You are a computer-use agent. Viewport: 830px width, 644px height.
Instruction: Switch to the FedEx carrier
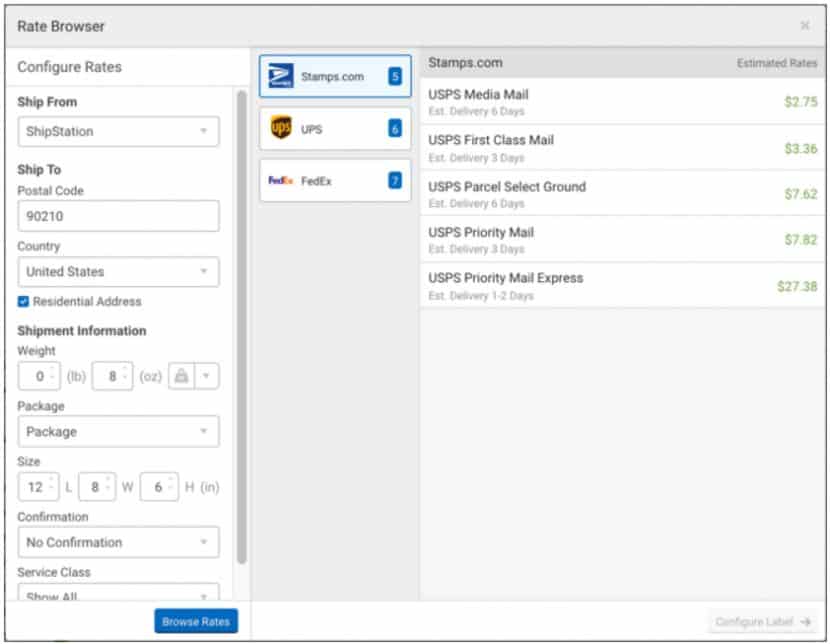334,181
